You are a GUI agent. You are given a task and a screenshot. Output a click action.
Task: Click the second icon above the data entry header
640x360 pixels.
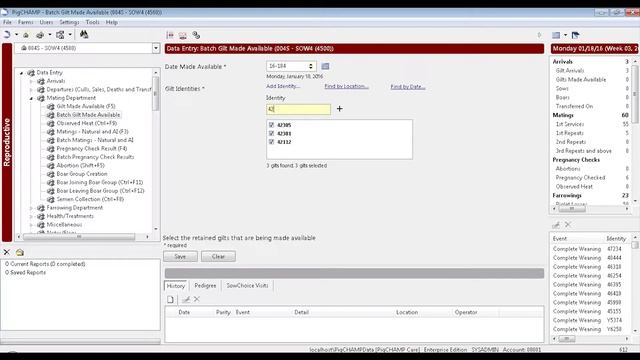coord(183,36)
